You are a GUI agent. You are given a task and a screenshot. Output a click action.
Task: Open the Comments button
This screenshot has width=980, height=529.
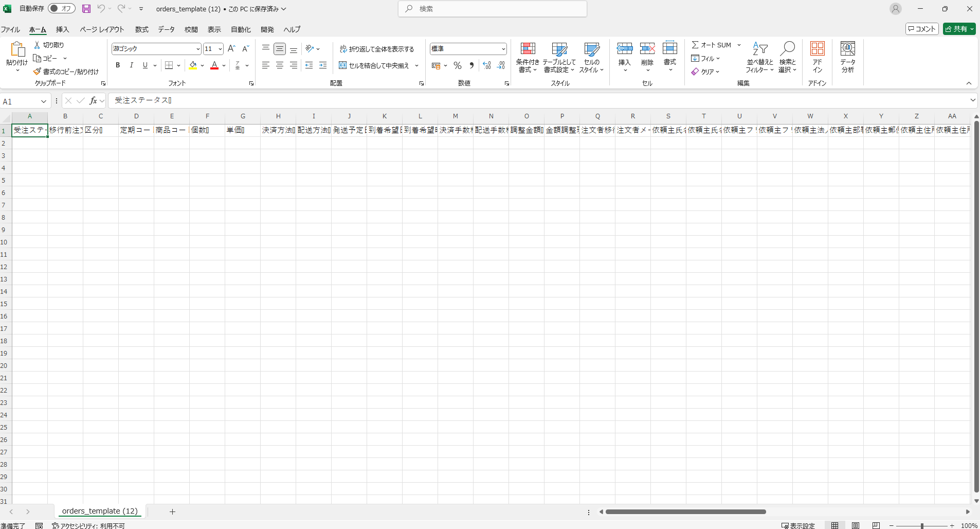point(922,29)
